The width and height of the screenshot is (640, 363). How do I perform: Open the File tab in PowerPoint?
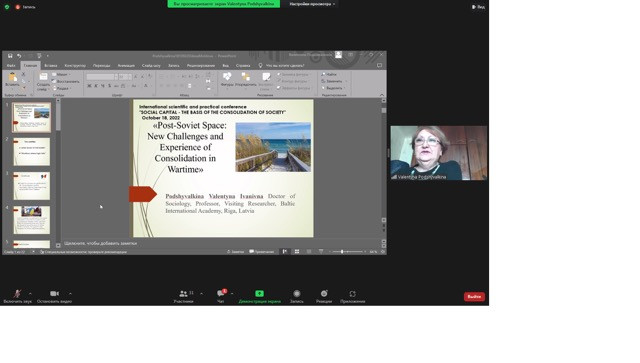click(x=11, y=65)
